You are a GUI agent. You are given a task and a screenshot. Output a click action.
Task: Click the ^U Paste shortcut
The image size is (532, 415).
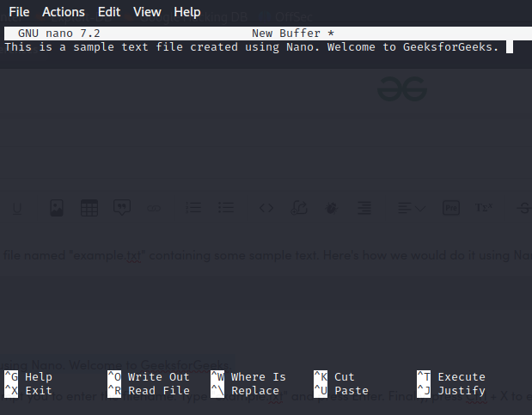341,391
